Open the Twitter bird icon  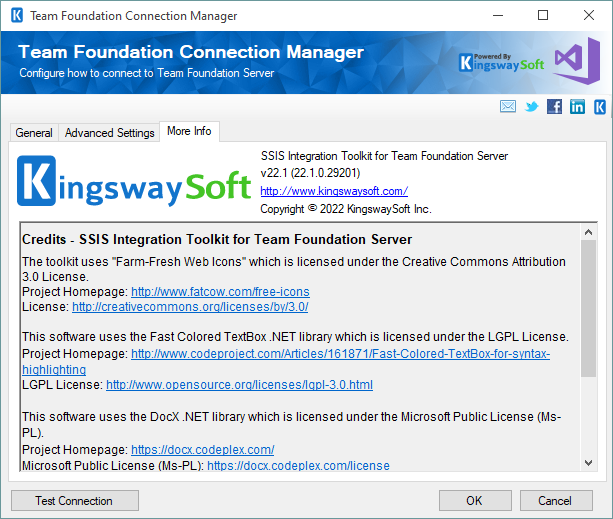tap(531, 106)
